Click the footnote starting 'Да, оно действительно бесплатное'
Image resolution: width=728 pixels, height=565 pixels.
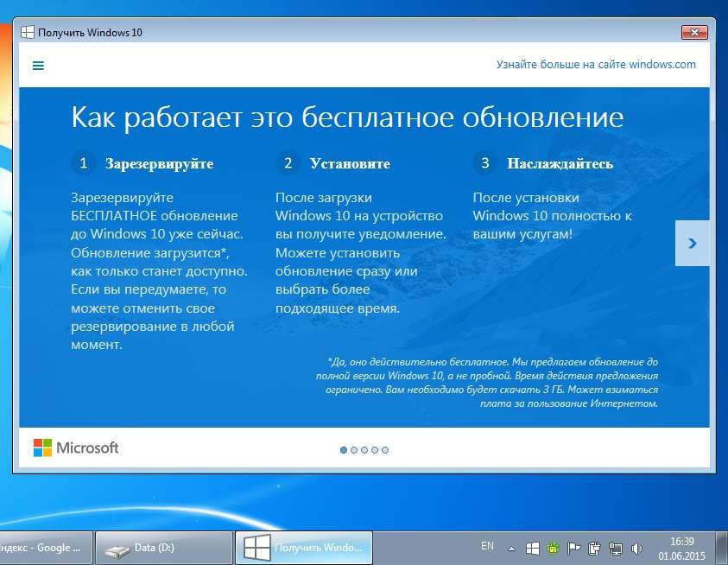click(487, 383)
